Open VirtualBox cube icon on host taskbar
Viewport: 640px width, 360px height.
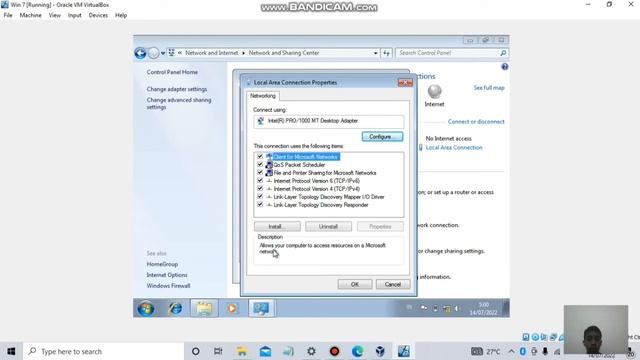pos(380,351)
